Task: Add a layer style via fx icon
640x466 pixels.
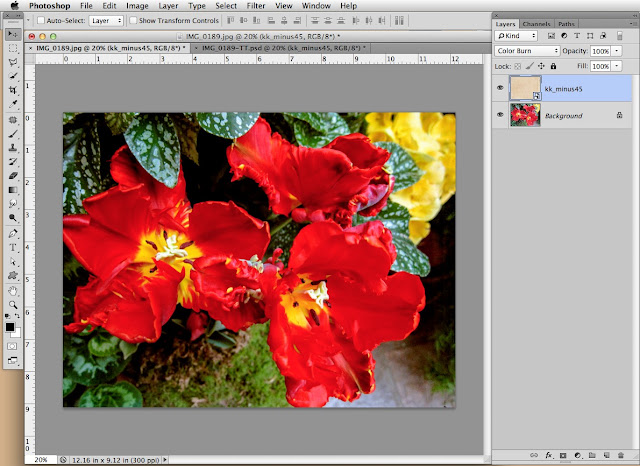Action: (549, 455)
